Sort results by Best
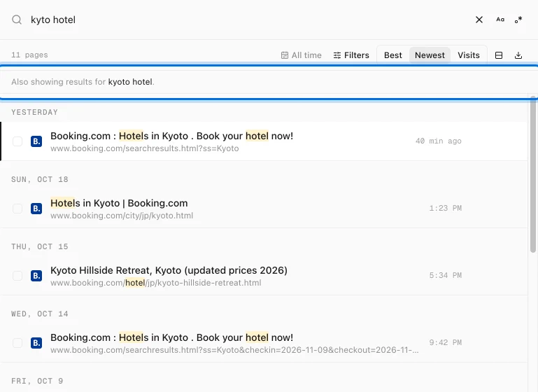Image resolution: width=538 pixels, height=392 pixels. click(393, 55)
